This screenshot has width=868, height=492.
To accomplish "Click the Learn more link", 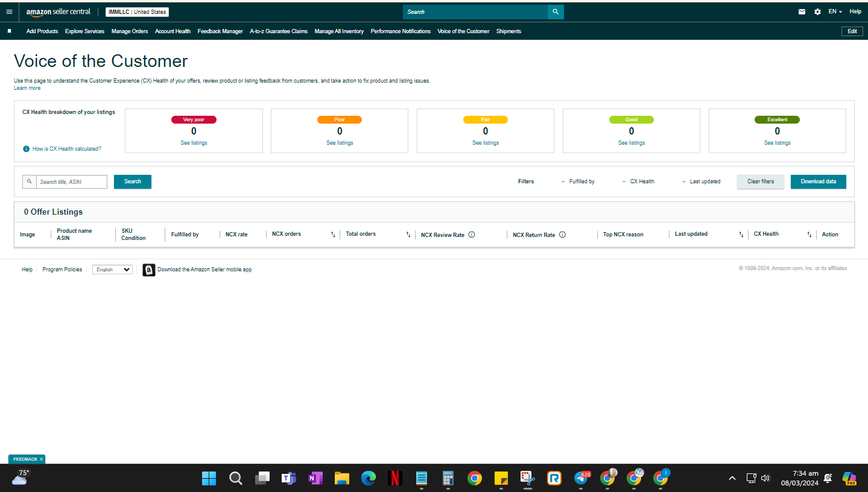I will 27,88.
